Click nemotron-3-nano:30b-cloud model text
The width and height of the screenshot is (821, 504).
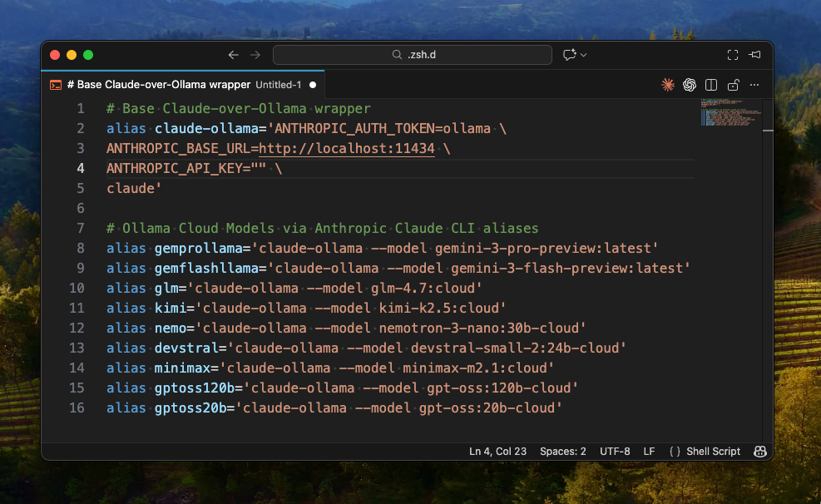pyautogui.click(x=478, y=329)
